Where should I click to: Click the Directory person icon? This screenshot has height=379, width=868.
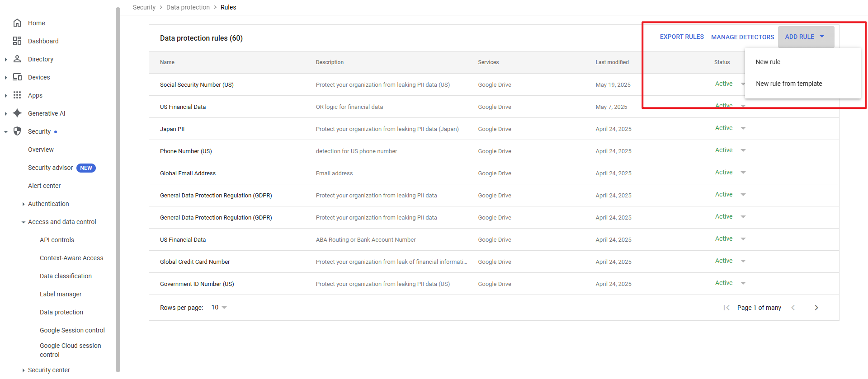pyautogui.click(x=17, y=59)
